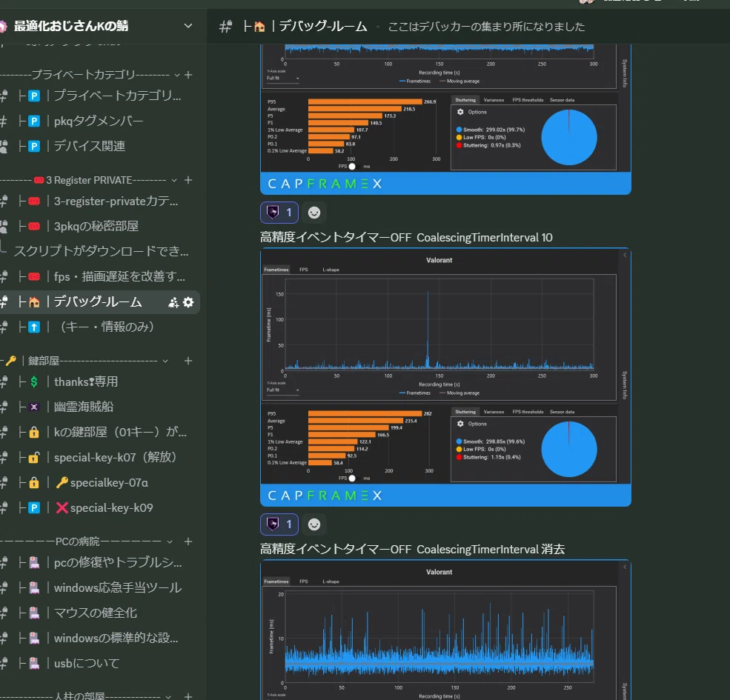
Task: Click invite people icon on デバッグ-ルーム
Action: pos(173,302)
